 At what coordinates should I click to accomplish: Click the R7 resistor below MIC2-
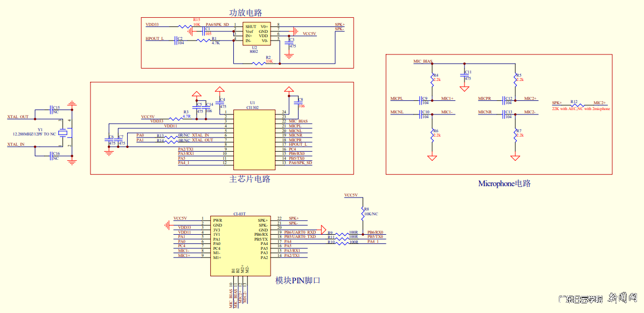click(515, 133)
